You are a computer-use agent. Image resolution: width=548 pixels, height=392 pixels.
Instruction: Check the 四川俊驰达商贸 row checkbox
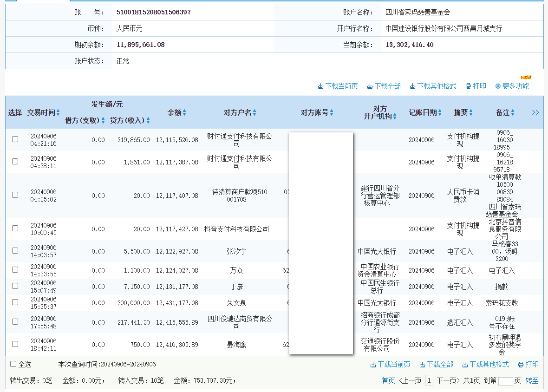pos(15,321)
